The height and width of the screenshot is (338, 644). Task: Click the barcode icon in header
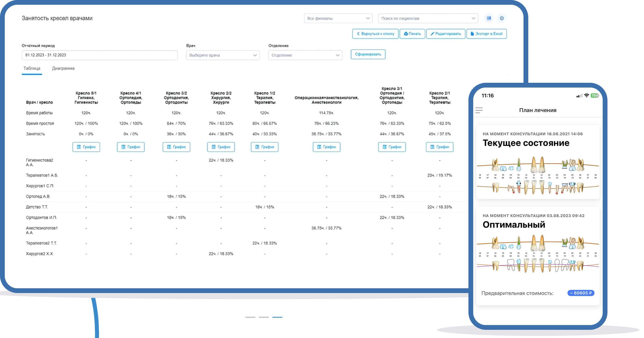click(489, 18)
